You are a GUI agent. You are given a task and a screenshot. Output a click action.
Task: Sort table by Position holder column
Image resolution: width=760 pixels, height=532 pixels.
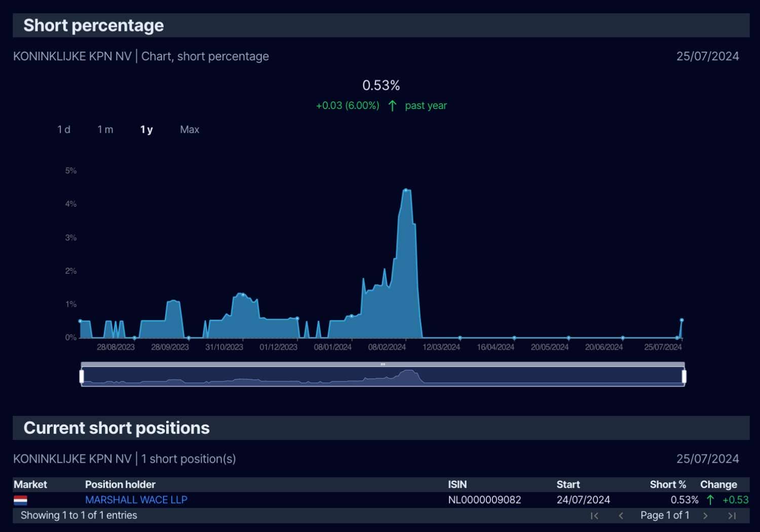tap(120, 484)
